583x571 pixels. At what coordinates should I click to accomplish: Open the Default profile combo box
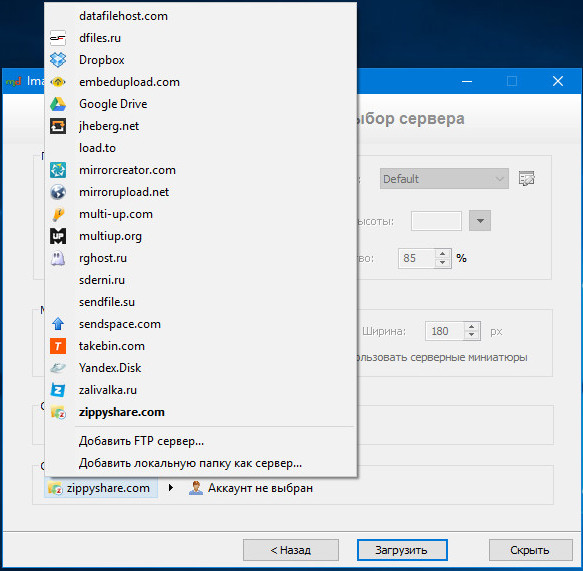click(x=444, y=179)
